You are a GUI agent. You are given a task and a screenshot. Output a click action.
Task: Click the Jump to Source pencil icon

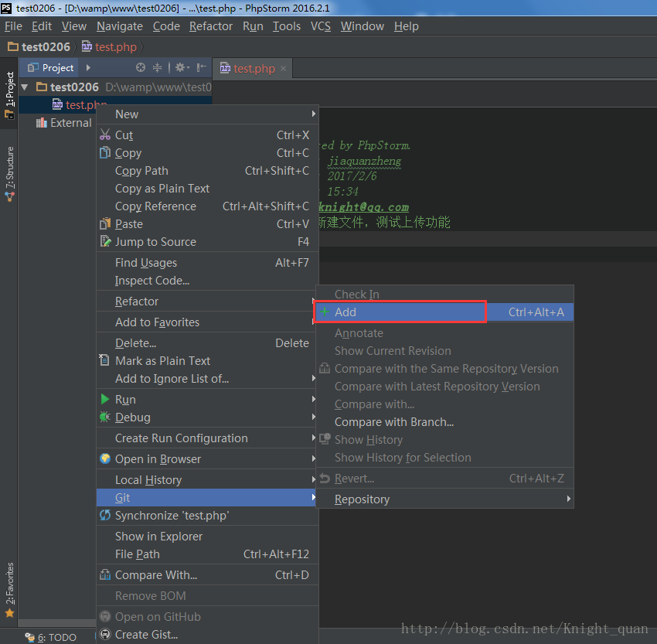click(105, 241)
